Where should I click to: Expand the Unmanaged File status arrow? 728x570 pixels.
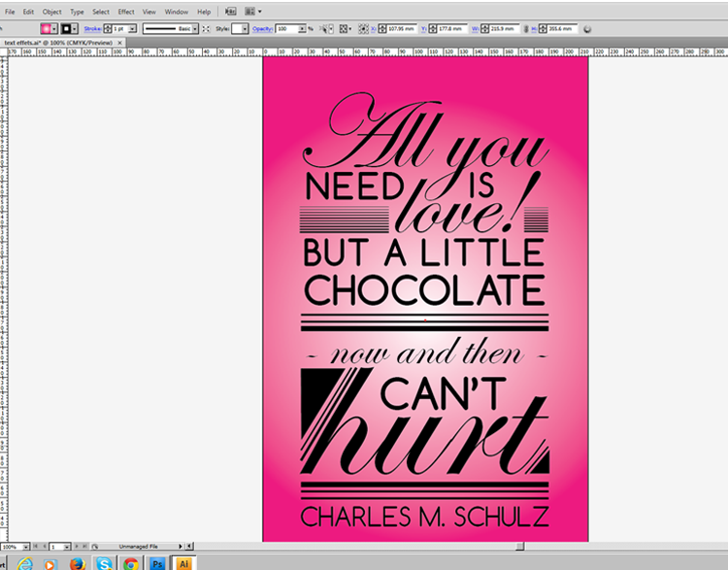click(x=181, y=547)
